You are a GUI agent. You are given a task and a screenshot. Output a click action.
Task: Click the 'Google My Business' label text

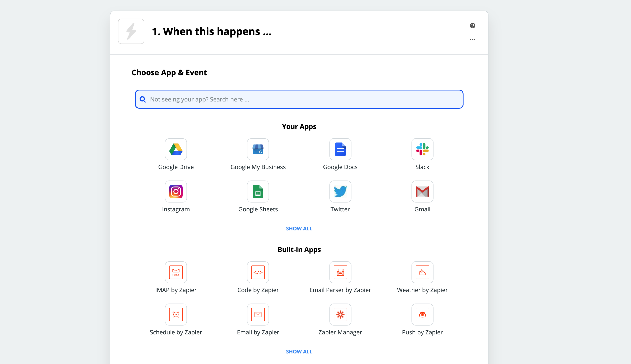(258, 167)
